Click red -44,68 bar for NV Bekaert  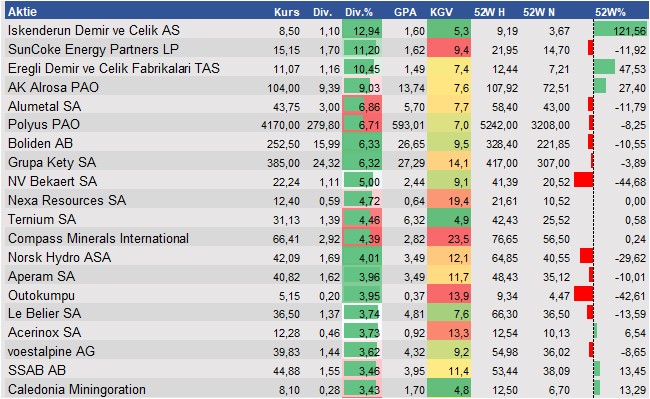pyautogui.click(x=584, y=181)
